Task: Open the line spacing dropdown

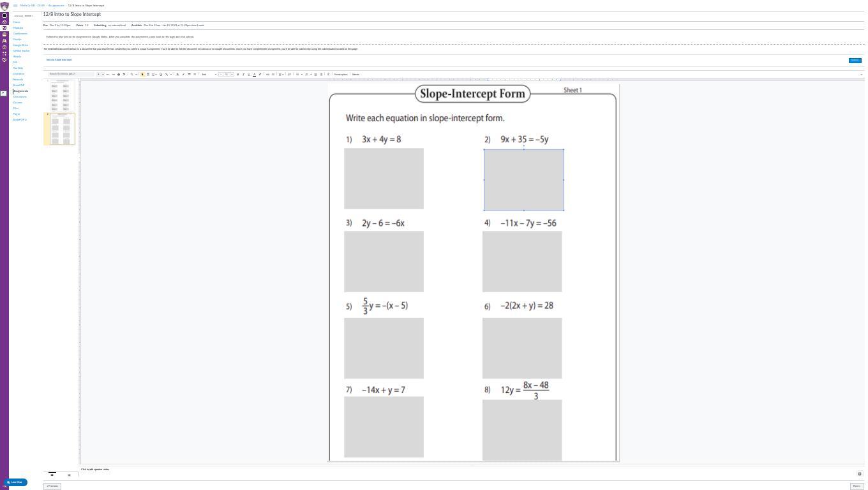Action: pos(290,74)
